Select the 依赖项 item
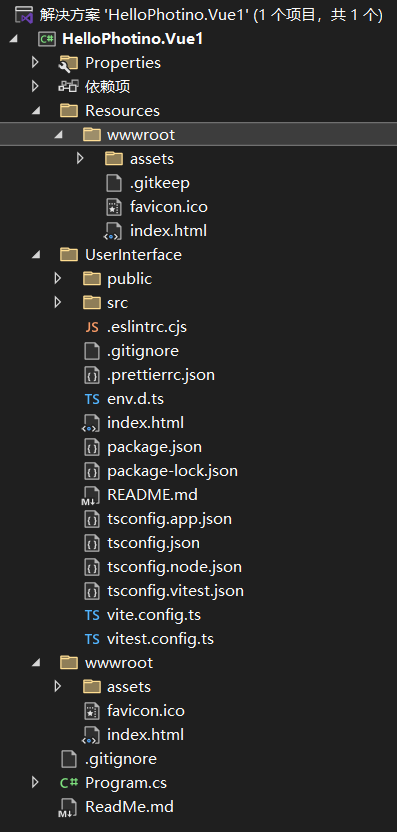397x832 pixels. click(x=108, y=86)
